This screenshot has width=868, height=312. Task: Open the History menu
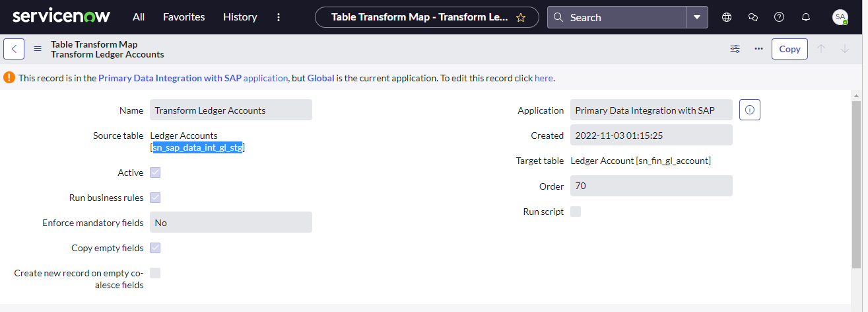240,17
